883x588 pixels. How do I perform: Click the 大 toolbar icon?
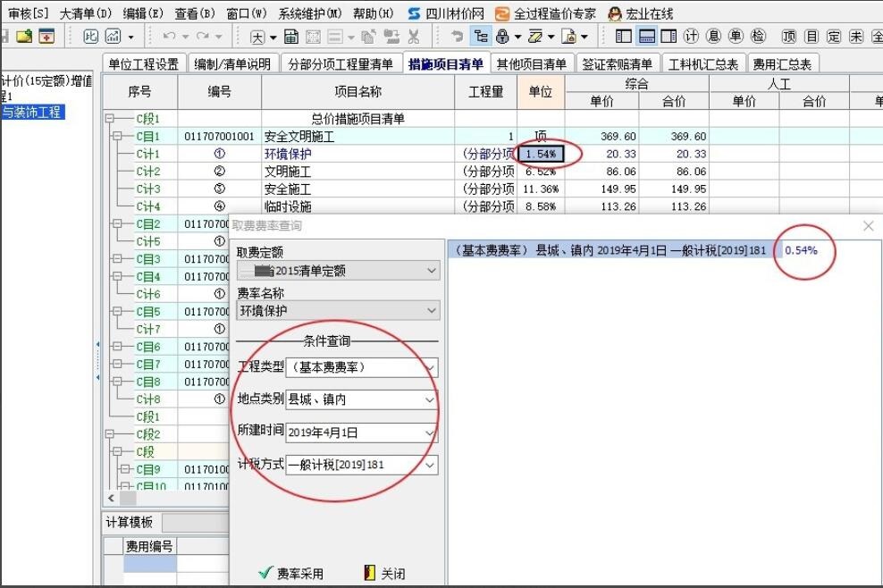257,38
